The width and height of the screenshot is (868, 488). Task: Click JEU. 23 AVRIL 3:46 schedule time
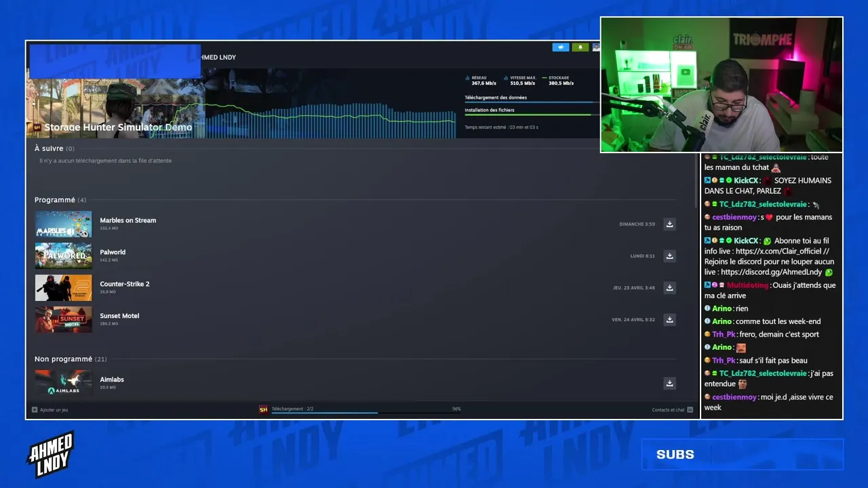(x=634, y=288)
